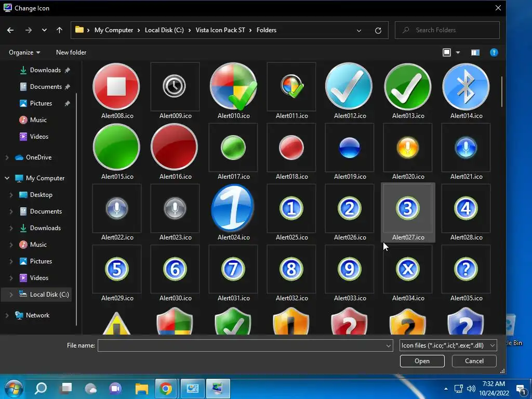The image size is (532, 399).
Task: Open Chrome from the taskbar
Action: coord(166,389)
